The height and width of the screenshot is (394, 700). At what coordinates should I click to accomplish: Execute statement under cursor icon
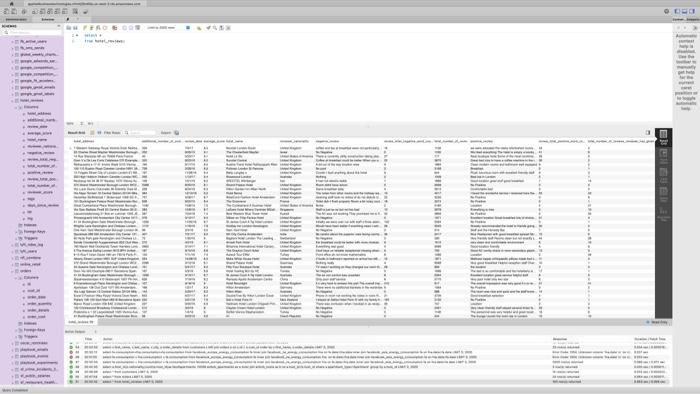(x=92, y=28)
